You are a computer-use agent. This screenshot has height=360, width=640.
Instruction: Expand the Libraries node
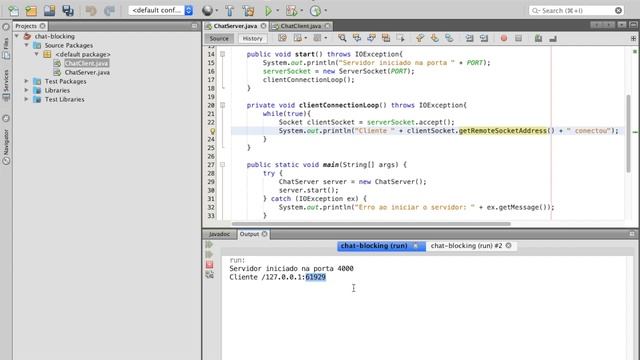[x=27, y=90]
